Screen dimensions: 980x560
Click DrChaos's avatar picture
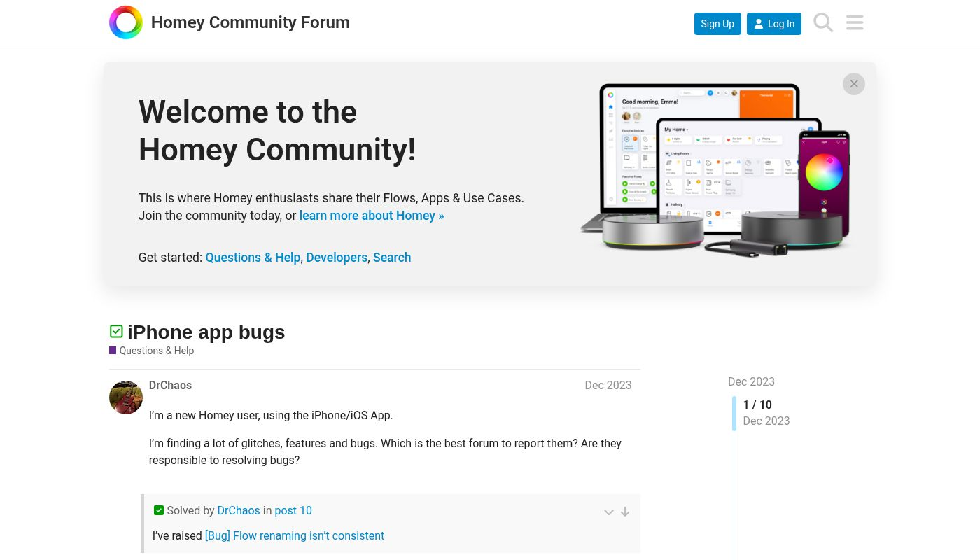pos(126,398)
